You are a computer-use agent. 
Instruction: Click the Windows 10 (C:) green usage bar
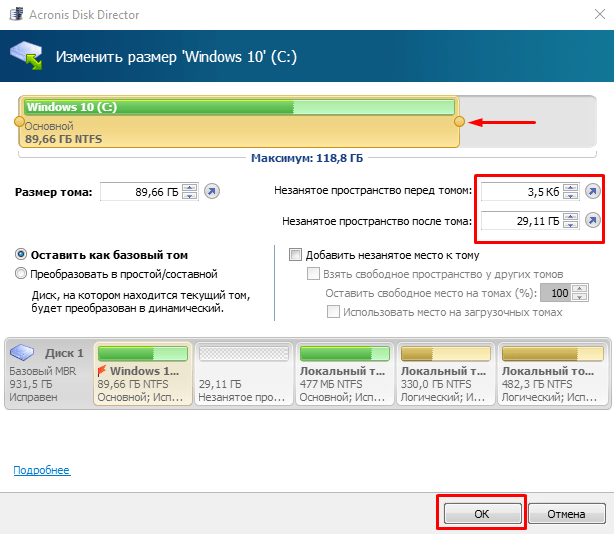point(239,107)
